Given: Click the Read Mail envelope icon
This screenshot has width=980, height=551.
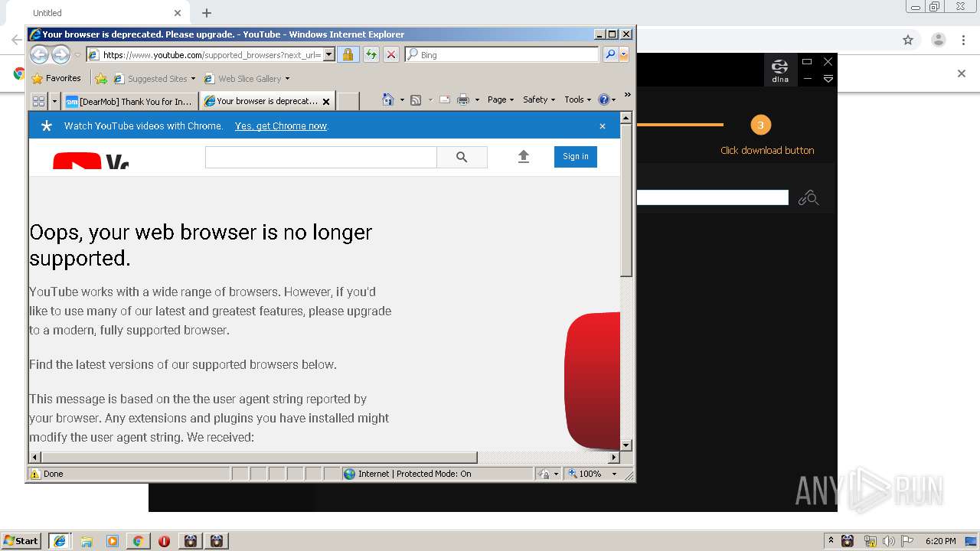Looking at the screenshot, I should click(x=444, y=99).
